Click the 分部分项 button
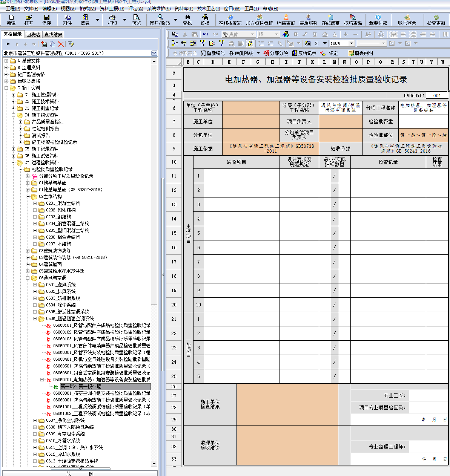 pos(276,53)
